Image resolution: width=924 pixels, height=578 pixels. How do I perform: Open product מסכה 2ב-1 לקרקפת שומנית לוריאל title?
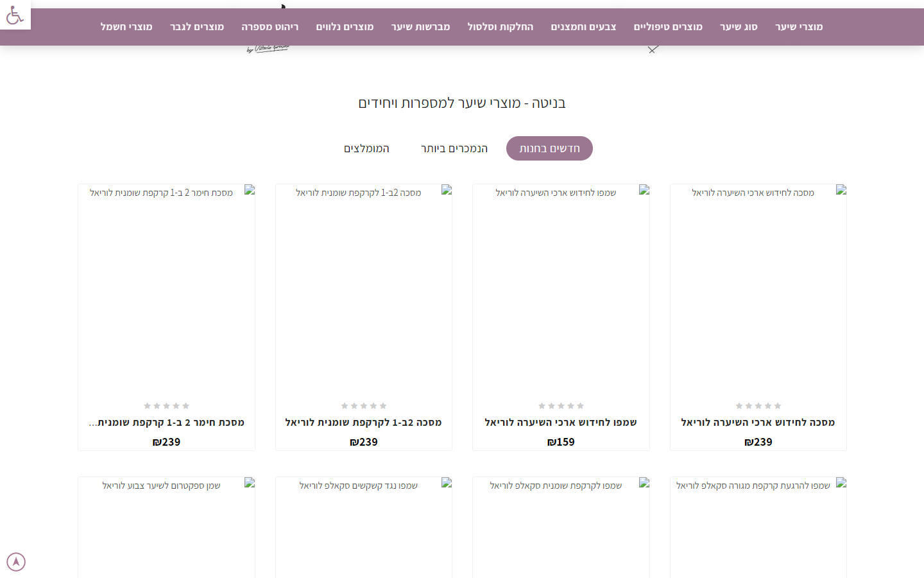pos(363,423)
